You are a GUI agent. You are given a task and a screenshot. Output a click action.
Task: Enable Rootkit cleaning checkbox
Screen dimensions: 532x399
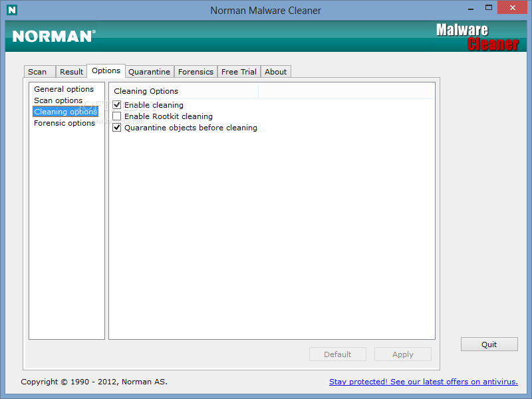117,116
